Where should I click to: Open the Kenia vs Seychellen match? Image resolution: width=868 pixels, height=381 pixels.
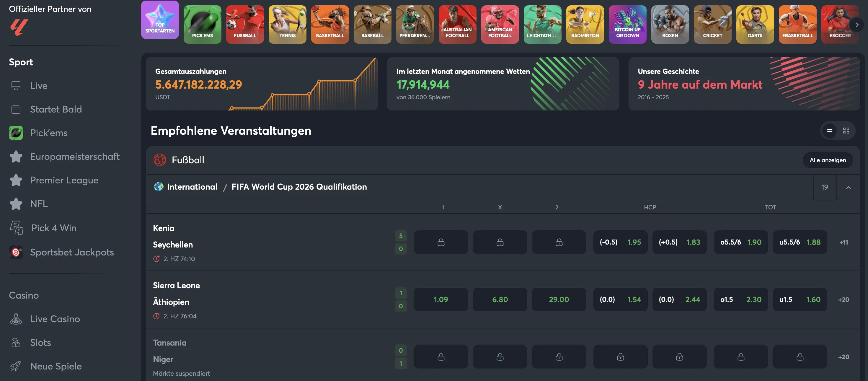(x=172, y=236)
